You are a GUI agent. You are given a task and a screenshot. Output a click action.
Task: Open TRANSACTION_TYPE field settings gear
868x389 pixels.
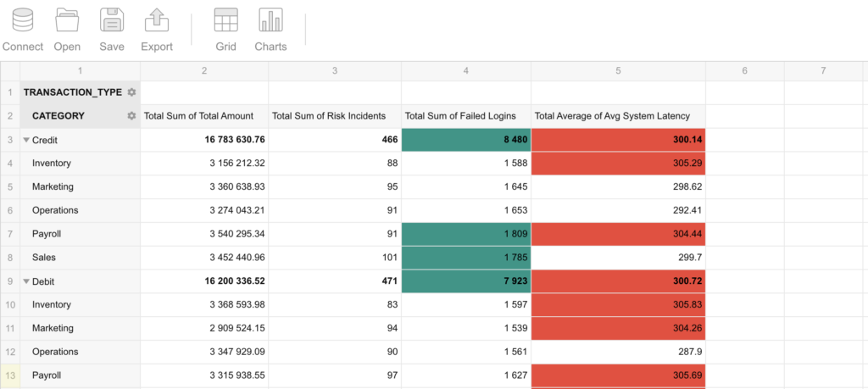pyautogui.click(x=131, y=92)
